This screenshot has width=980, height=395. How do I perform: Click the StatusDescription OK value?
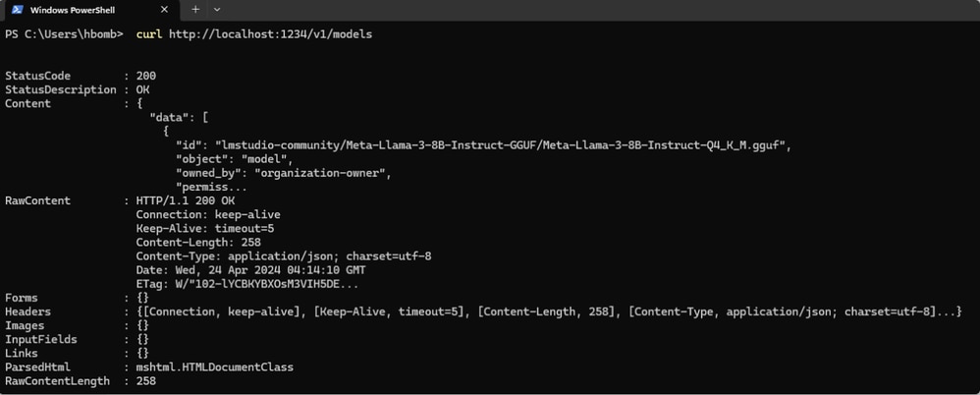(143, 89)
